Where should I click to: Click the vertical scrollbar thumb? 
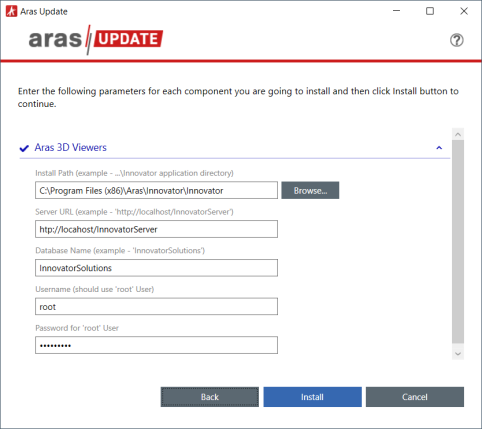(x=458, y=242)
